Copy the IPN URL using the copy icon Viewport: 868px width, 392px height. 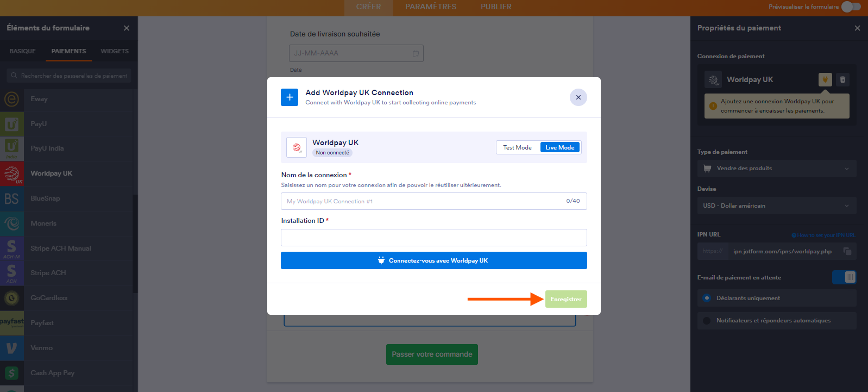pos(848,251)
